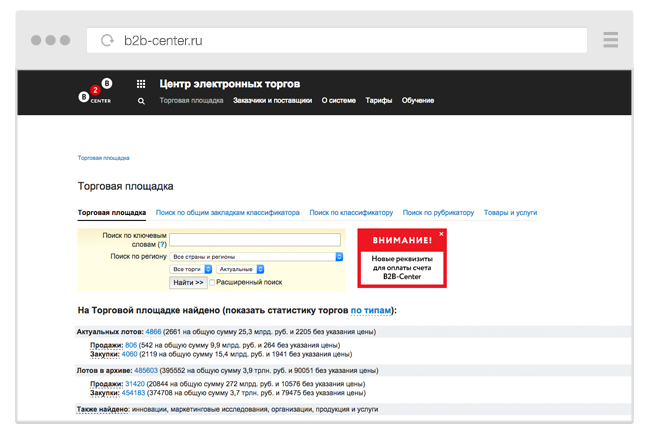Expand the Все страны и регионы dropdown
This screenshot has width=650, height=433.
[x=257, y=257]
